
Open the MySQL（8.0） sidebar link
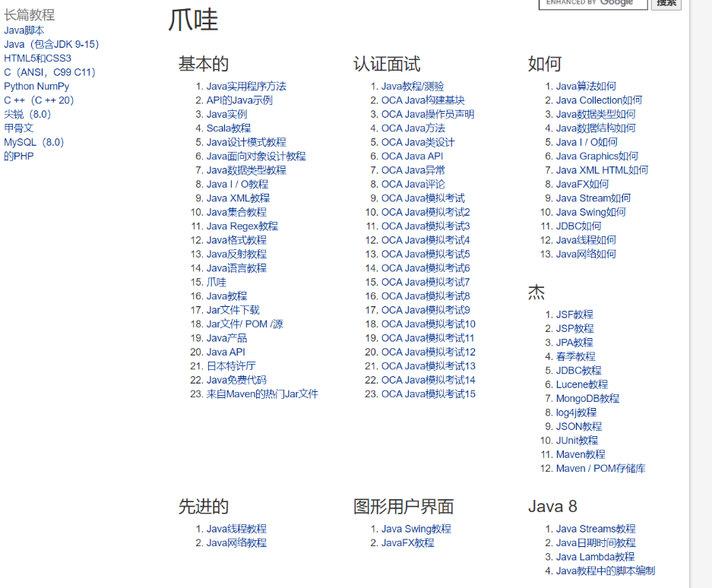pos(34,143)
